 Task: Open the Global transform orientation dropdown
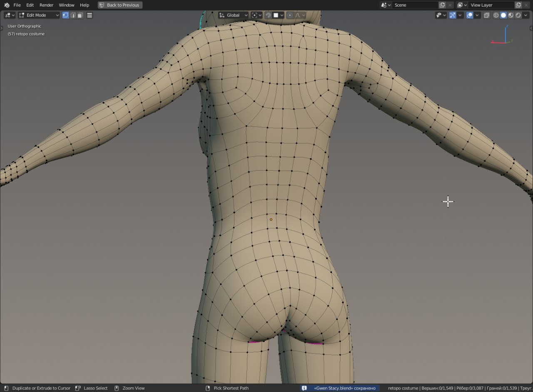(233, 15)
